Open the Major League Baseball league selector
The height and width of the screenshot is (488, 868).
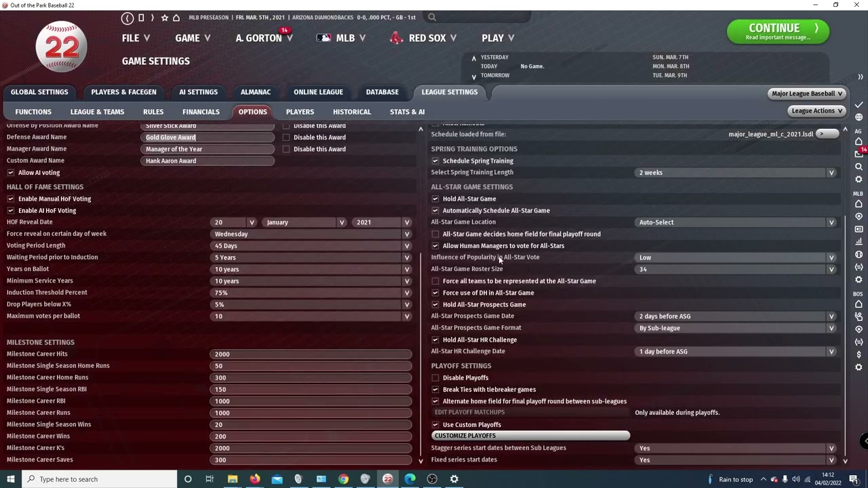click(x=806, y=94)
